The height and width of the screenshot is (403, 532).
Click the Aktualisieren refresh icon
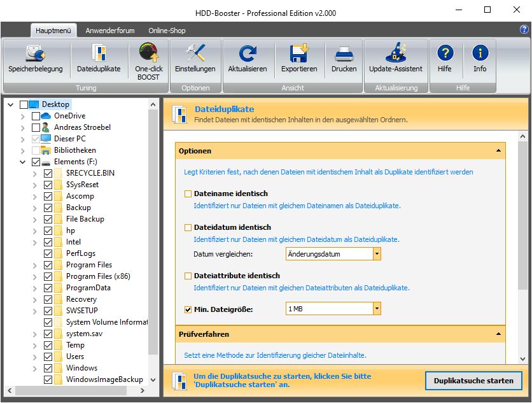[248, 53]
